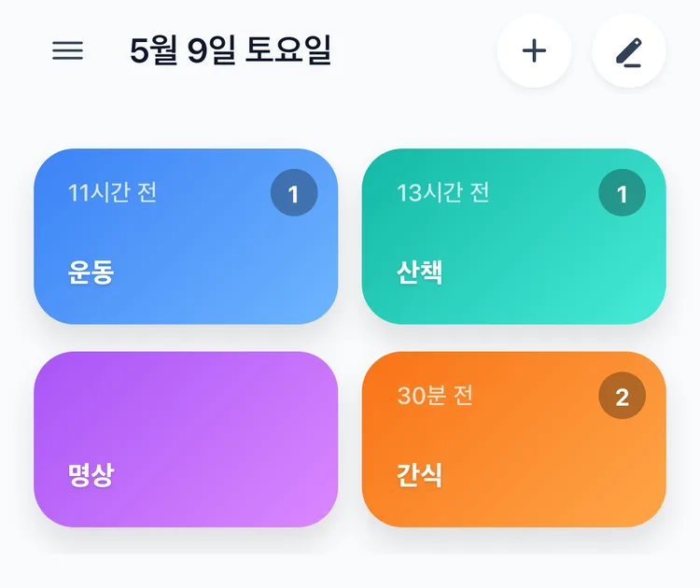700x588 pixels.
Task: Click the 명상 title text
Action: click(x=91, y=474)
